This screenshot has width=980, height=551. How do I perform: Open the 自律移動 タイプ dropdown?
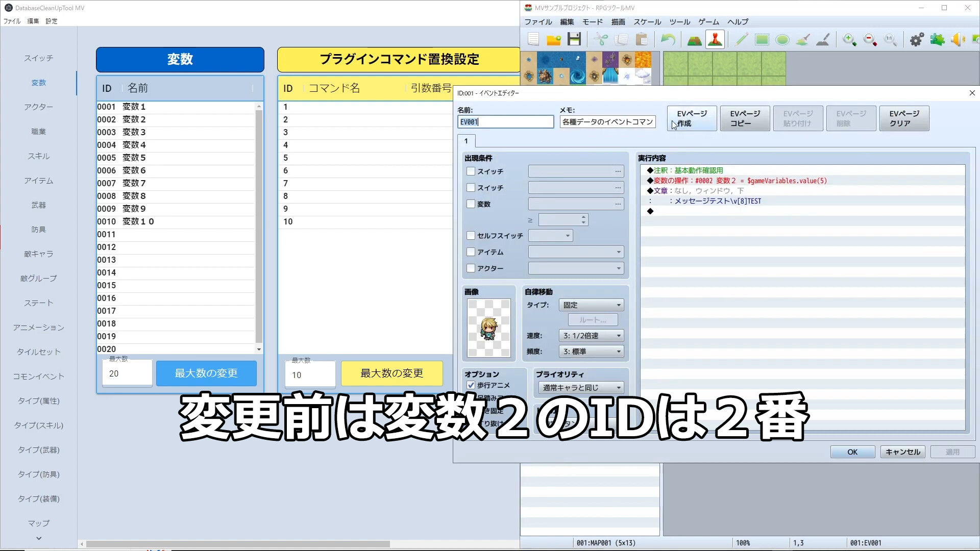coord(591,305)
